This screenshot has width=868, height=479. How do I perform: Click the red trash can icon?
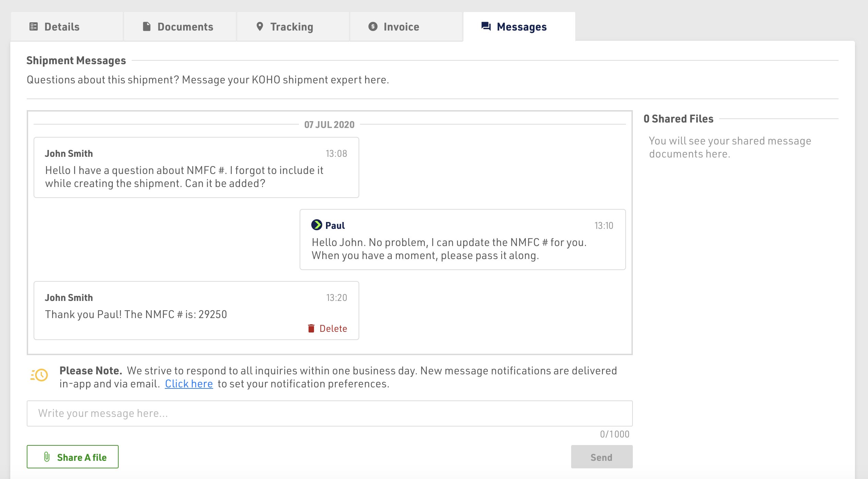pos(311,329)
